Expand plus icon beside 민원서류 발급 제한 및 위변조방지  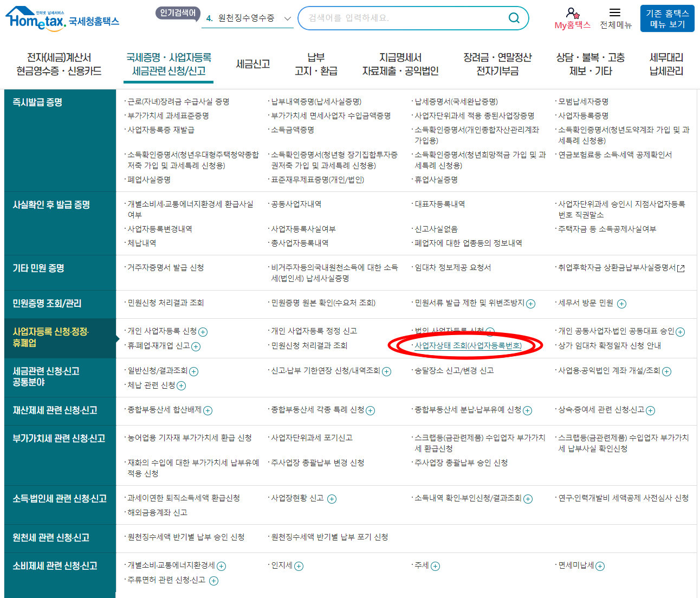coord(531,304)
